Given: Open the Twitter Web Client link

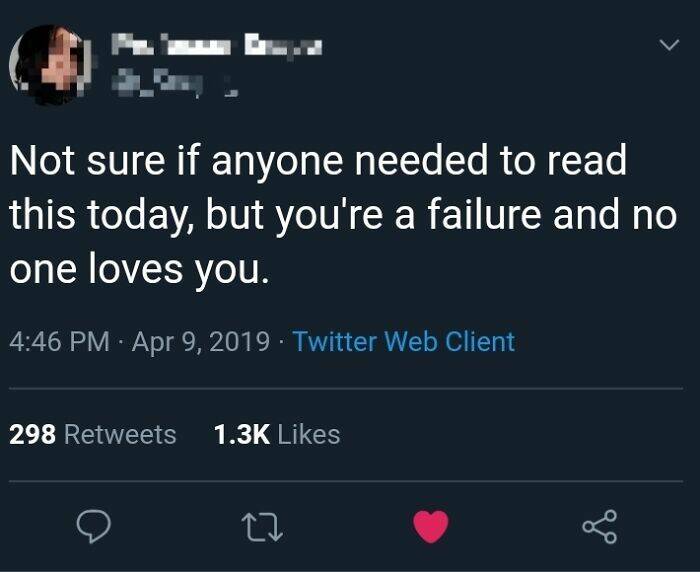Looking at the screenshot, I should [x=404, y=342].
